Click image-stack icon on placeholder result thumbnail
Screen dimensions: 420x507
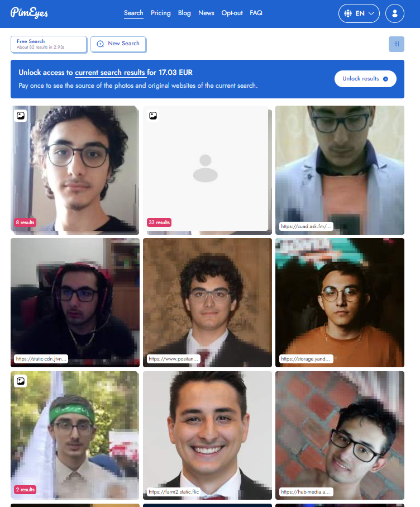pyautogui.click(x=153, y=116)
